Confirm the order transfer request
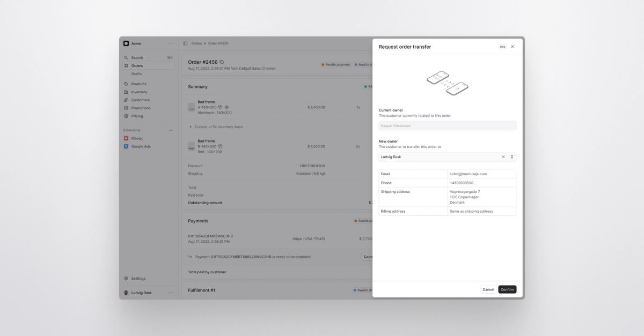 pyautogui.click(x=507, y=289)
